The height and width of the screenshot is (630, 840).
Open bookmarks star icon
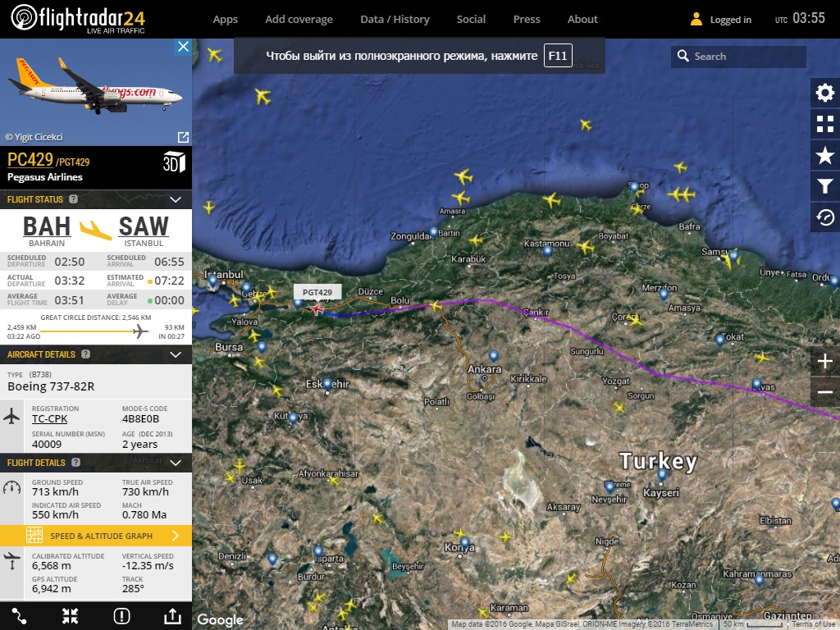(x=824, y=155)
